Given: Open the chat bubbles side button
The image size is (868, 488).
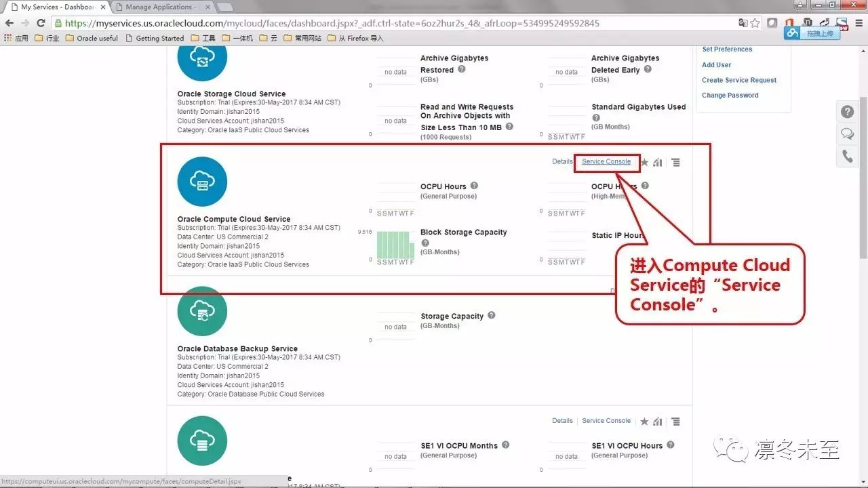Looking at the screenshot, I should tap(847, 134).
